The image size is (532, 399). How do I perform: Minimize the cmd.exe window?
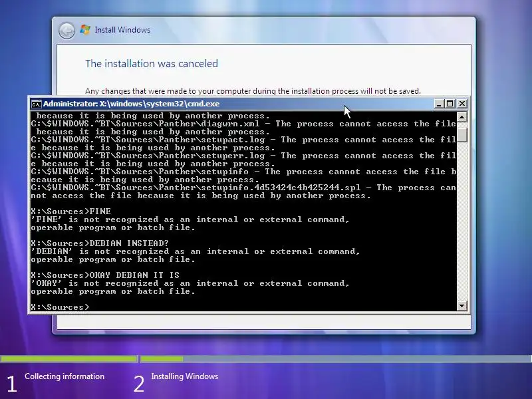point(439,104)
